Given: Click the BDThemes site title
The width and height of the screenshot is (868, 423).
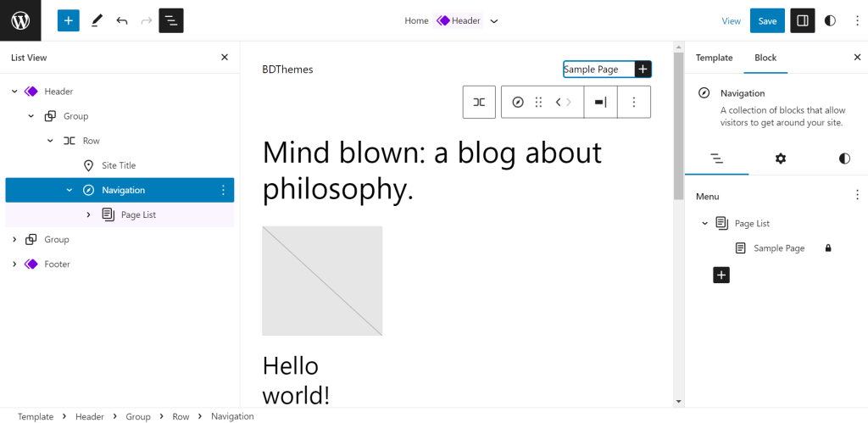Looking at the screenshot, I should point(288,70).
